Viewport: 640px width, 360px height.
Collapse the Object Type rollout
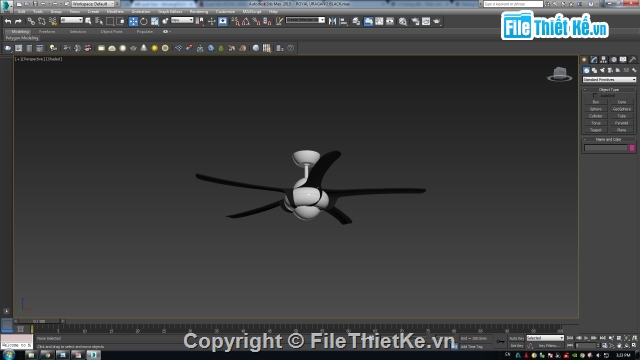point(608,89)
